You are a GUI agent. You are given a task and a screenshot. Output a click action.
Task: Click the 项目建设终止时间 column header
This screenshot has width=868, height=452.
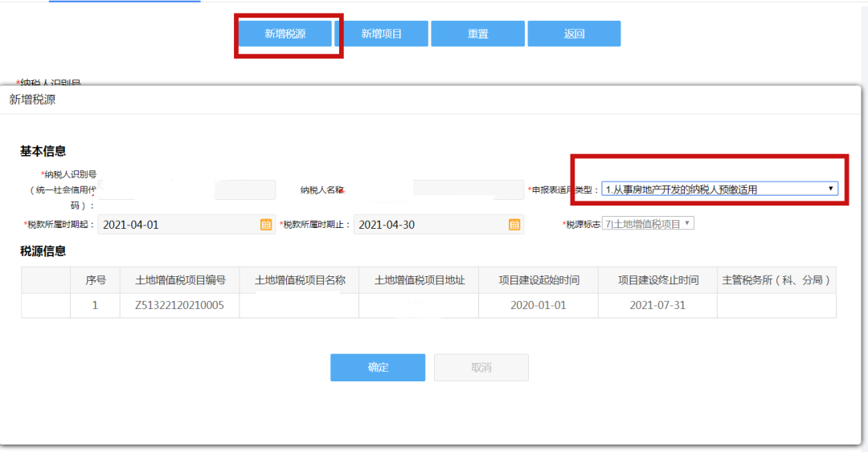(x=657, y=280)
